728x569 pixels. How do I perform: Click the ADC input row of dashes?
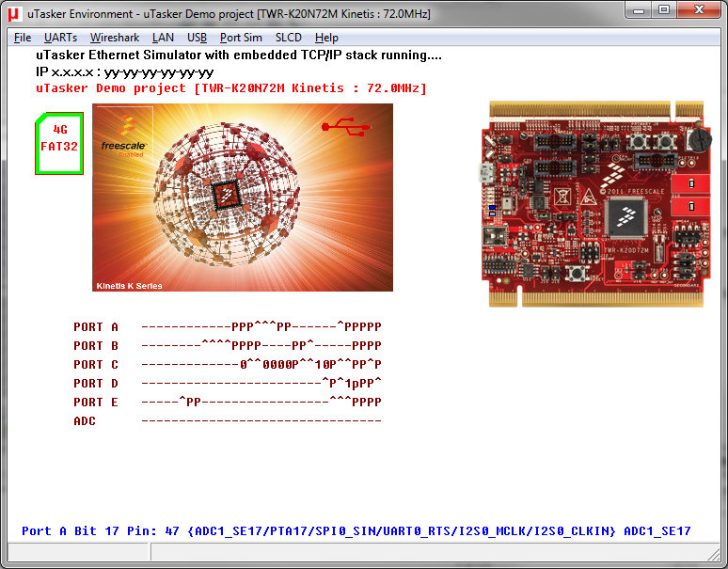[x=261, y=421]
